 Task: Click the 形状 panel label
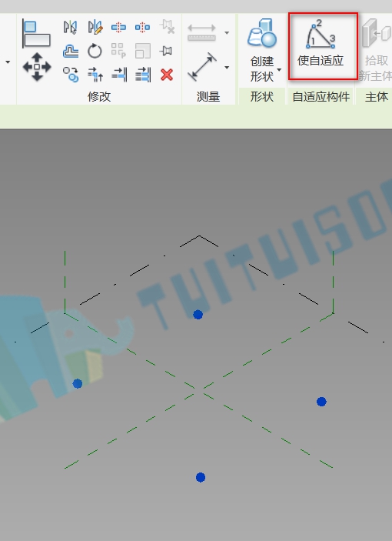pos(262,97)
